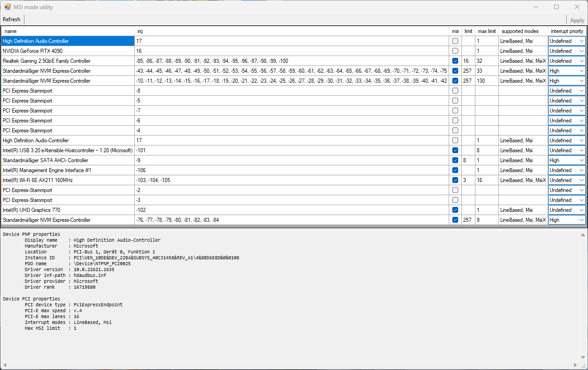Click the "interrupt priority" column header
This screenshot has height=370, width=588.
click(567, 31)
